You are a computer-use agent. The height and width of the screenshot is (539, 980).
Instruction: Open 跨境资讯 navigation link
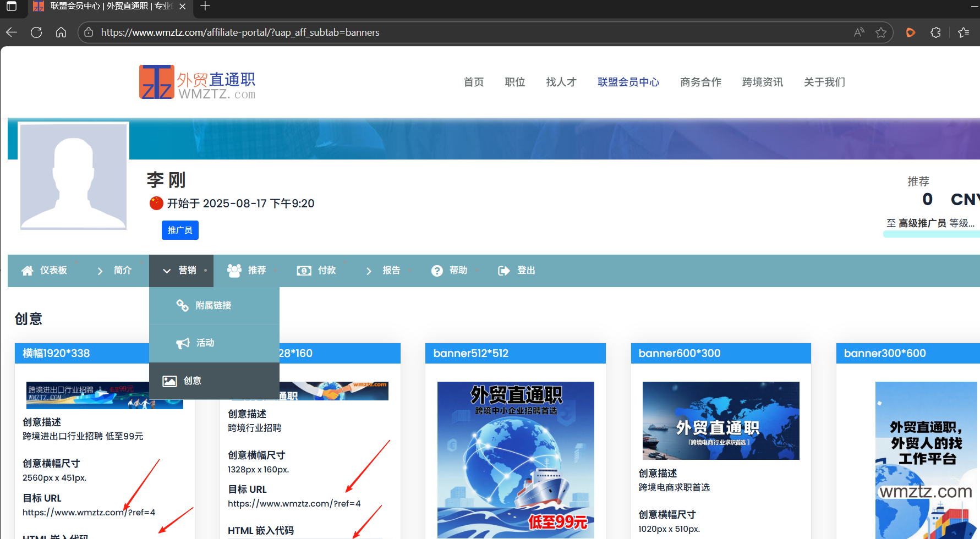(762, 82)
